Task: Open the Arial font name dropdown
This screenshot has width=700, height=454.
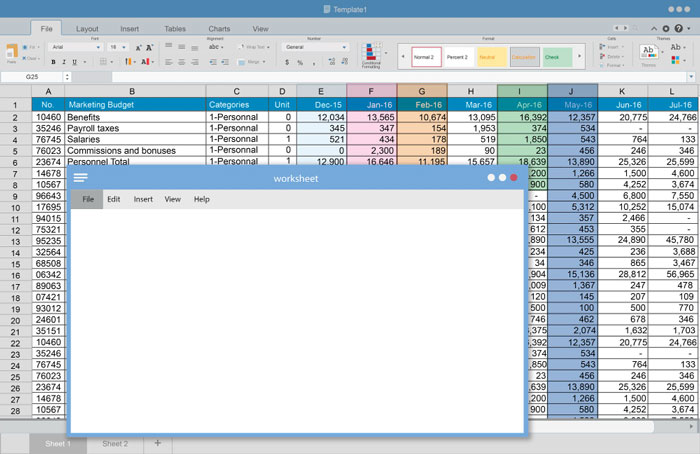Action: (x=75, y=47)
